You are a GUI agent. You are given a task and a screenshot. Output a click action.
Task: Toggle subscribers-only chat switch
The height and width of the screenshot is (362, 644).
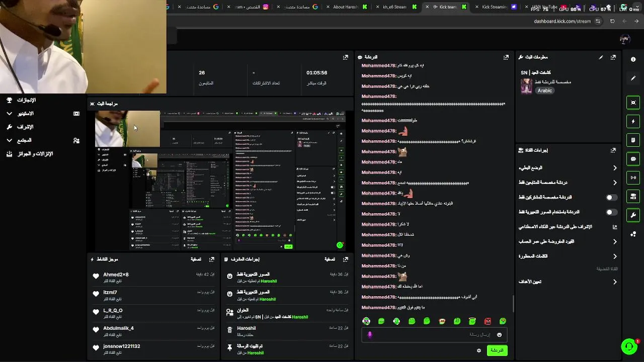611,198
